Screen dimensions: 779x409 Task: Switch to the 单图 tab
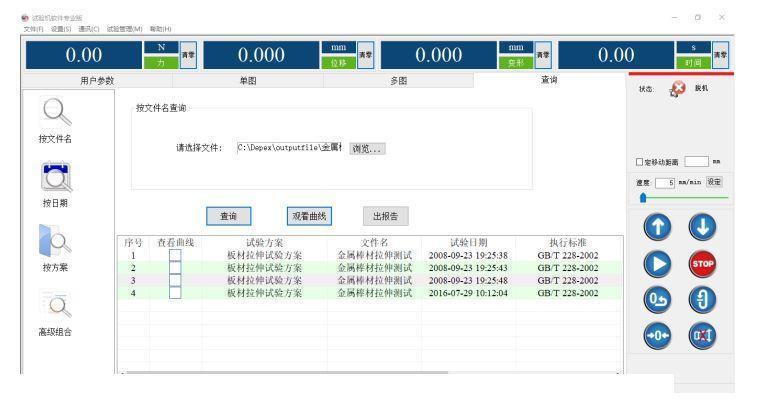248,81
